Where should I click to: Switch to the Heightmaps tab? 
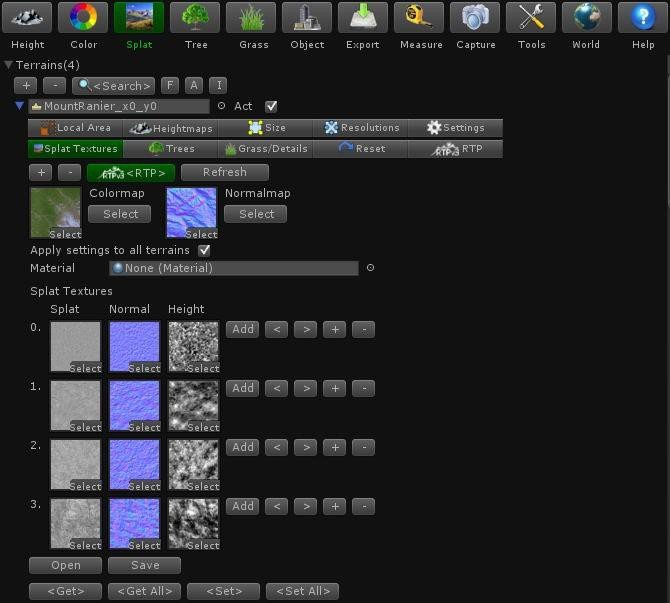(x=170, y=128)
